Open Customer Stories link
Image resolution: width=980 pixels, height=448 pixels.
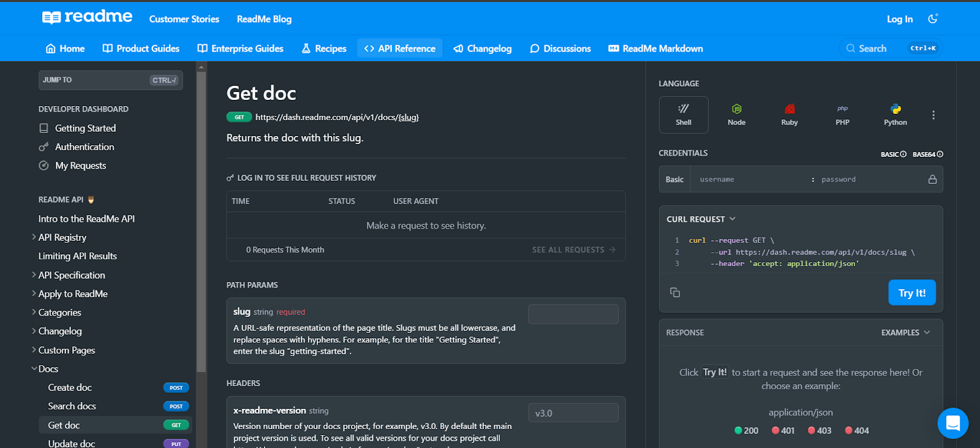click(184, 19)
